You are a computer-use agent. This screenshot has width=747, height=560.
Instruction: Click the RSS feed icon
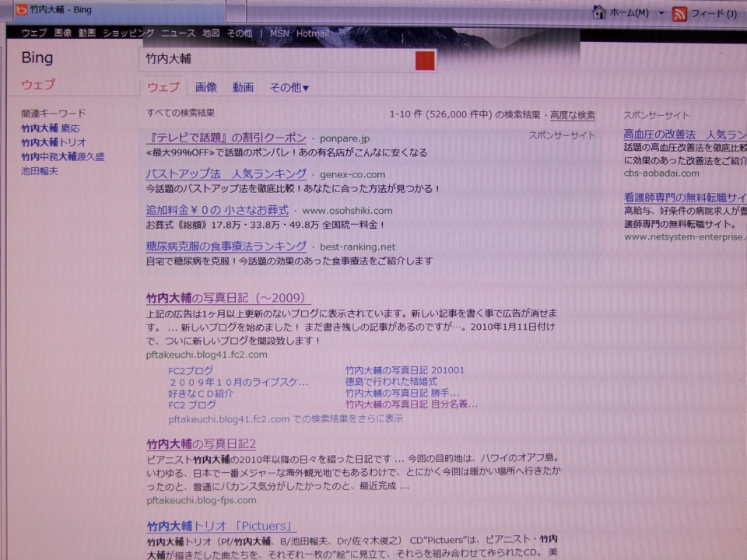[679, 14]
